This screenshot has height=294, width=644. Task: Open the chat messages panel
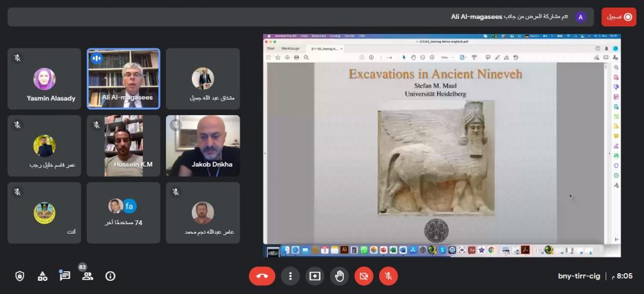click(65, 276)
